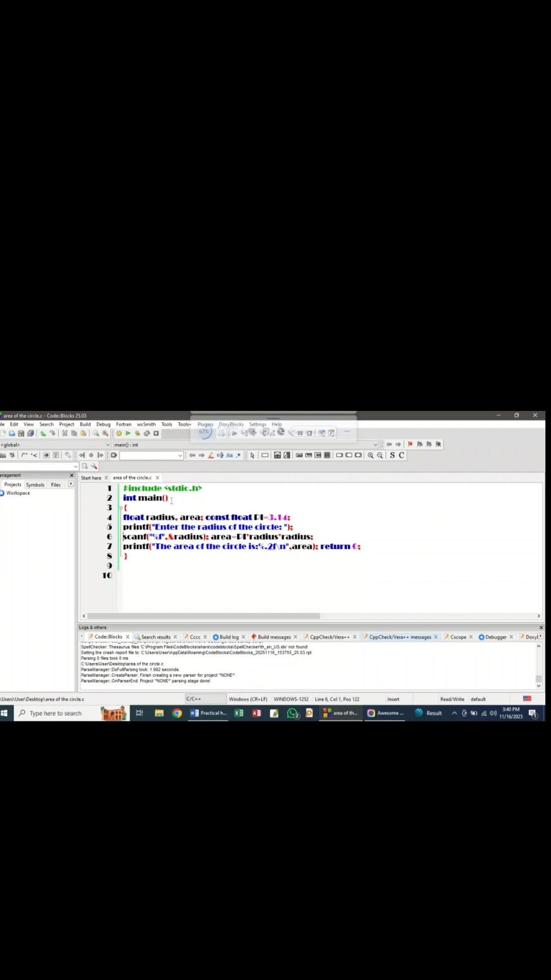Click the Cut scissors icon
551x980 pixels.
pos(65,433)
